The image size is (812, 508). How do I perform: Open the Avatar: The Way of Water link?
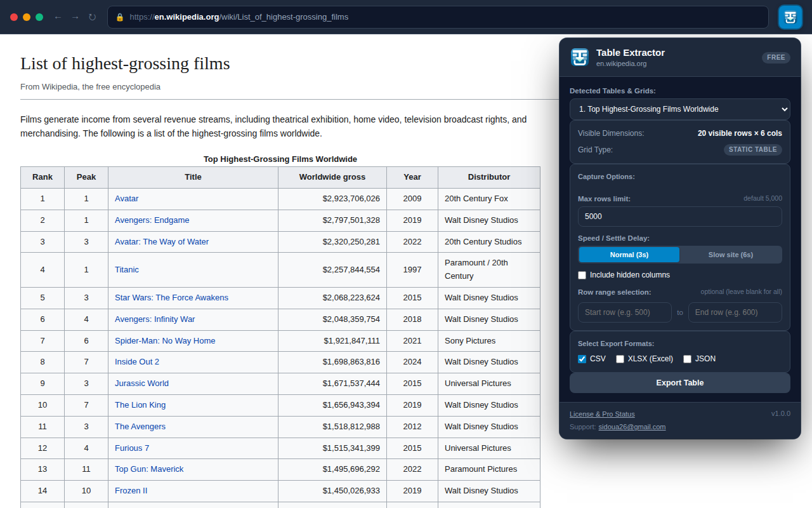click(162, 242)
